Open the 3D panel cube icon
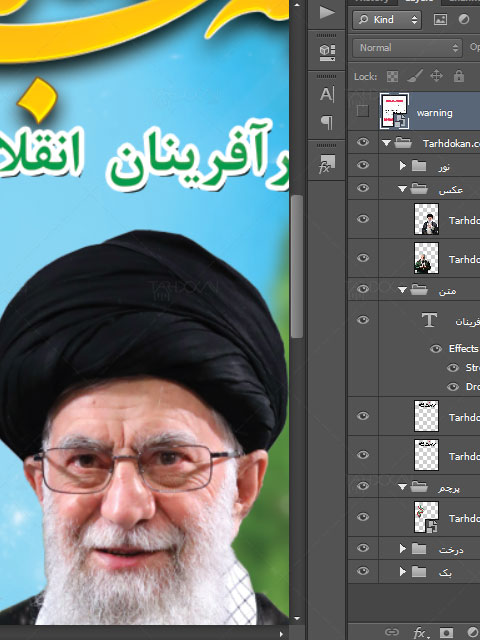 327,52
